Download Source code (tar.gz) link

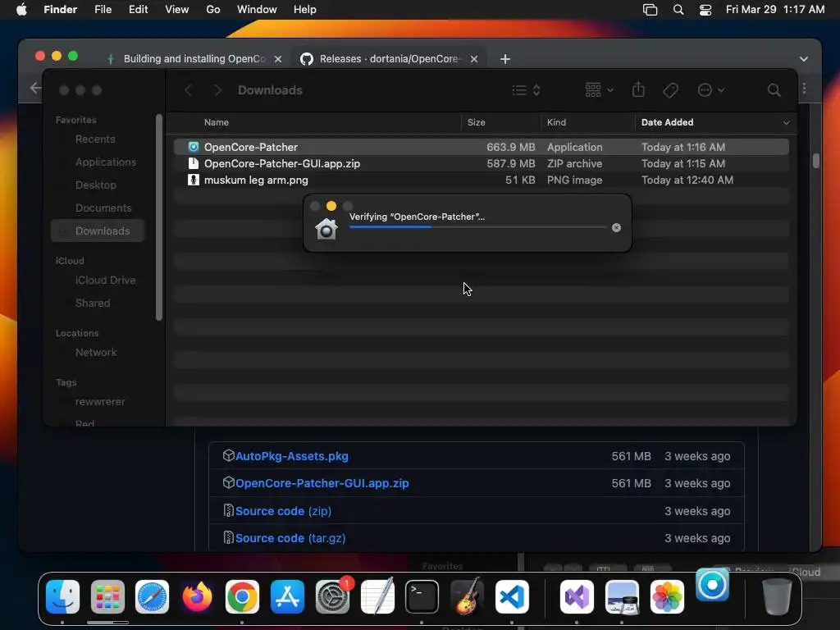click(290, 538)
